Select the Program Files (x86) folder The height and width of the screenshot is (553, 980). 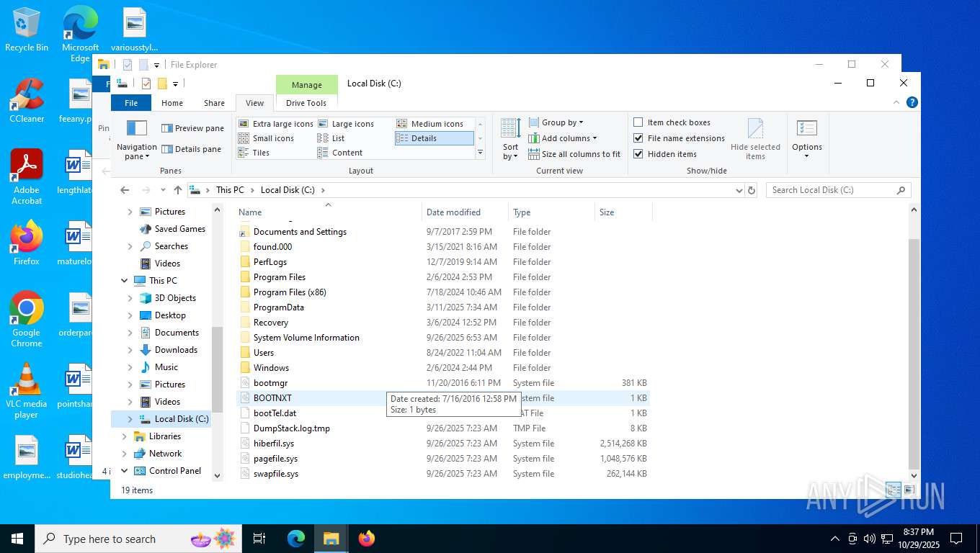[x=290, y=292]
